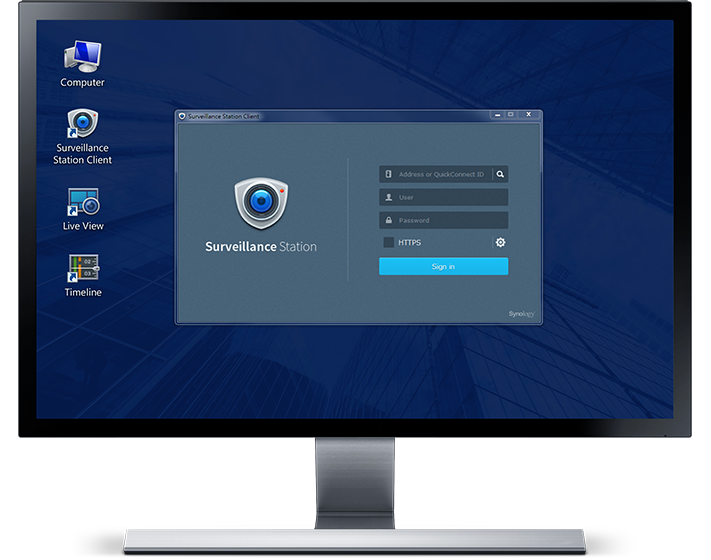711x560 pixels.
Task: Enable the HTTPS checkbox
Action: click(x=389, y=242)
